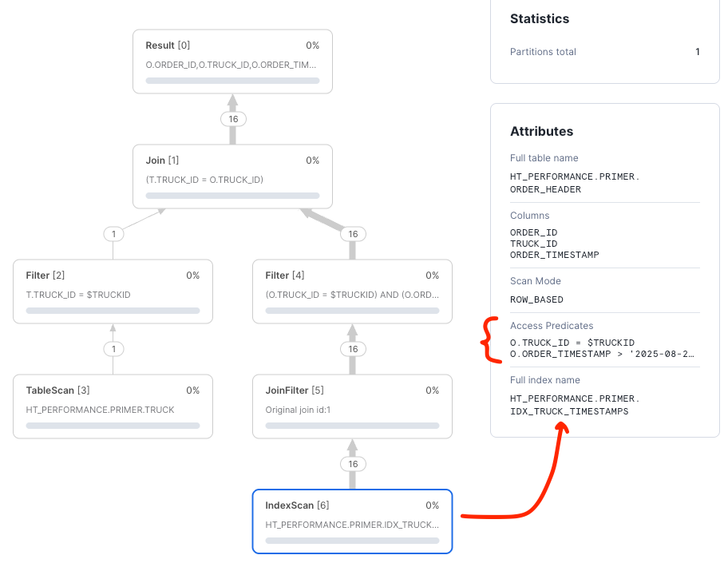Click the Partitions total statistic row

(x=604, y=52)
